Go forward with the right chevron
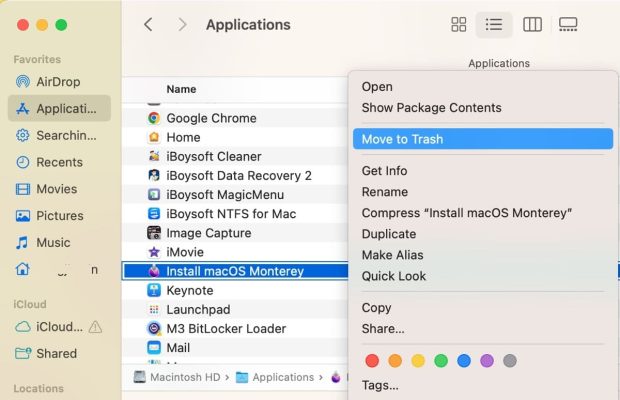 [x=182, y=25]
